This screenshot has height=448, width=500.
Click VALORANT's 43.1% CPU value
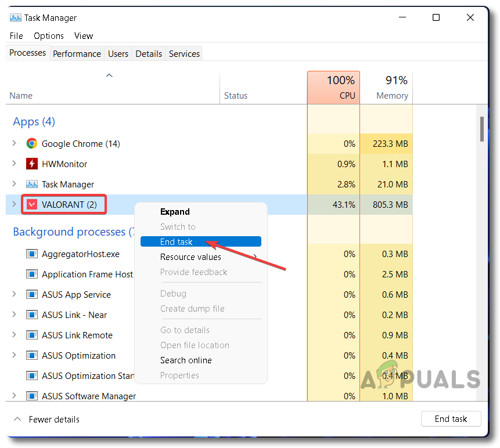344,205
